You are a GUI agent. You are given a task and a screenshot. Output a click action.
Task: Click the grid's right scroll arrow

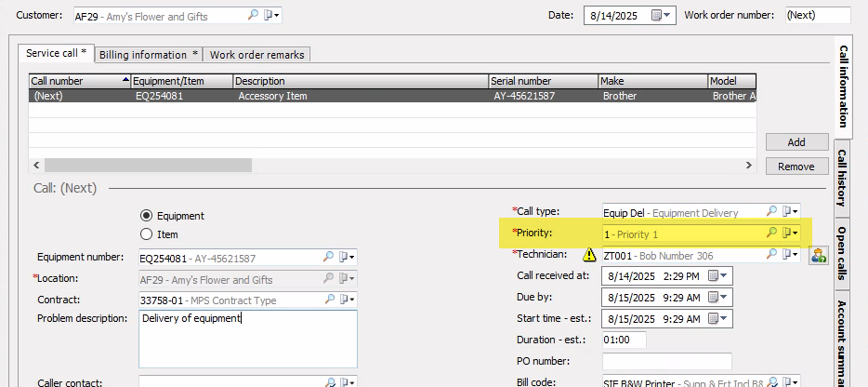749,166
